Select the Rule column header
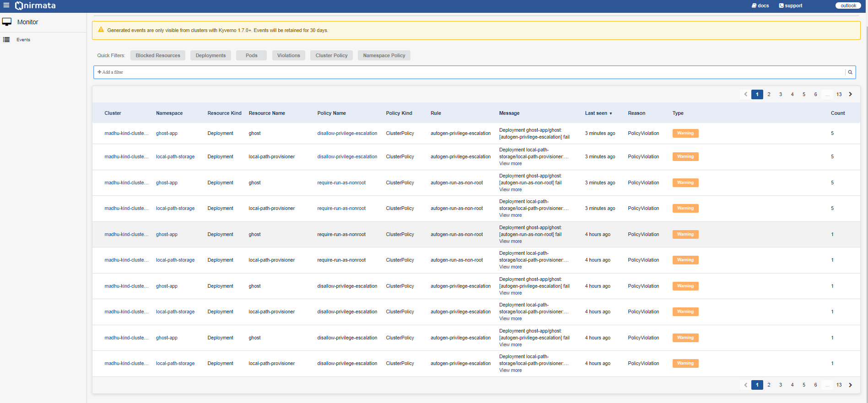The width and height of the screenshot is (868, 403). point(436,113)
